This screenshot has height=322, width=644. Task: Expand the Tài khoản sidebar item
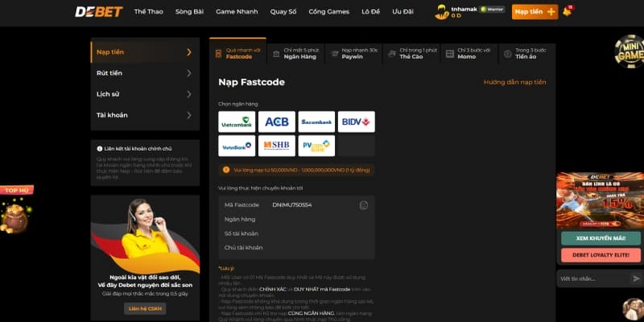pos(145,115)
